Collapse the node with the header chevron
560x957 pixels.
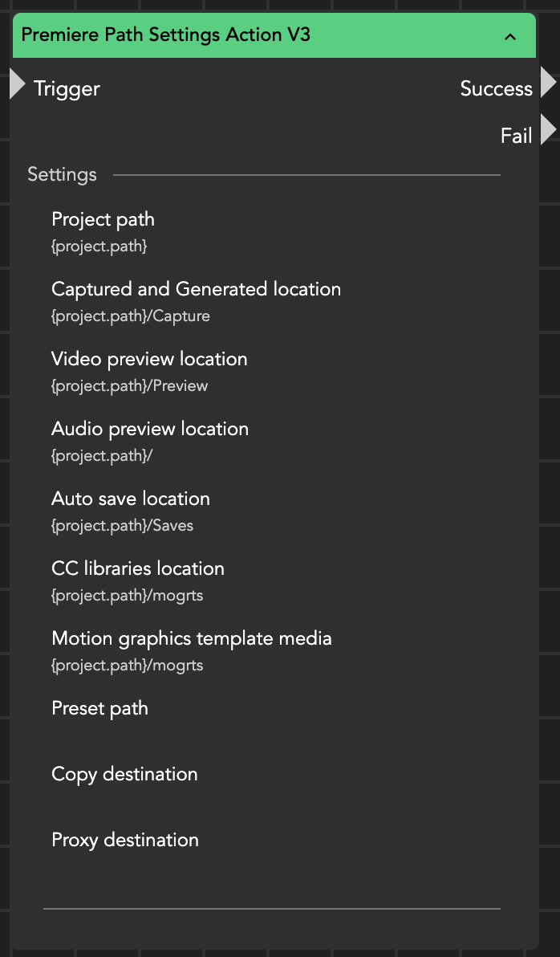tap(510, 36)
